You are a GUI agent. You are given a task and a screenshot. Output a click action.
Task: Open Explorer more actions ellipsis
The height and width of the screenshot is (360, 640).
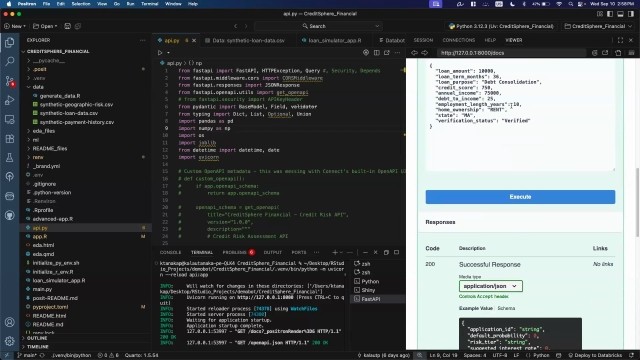coord(142,40)
